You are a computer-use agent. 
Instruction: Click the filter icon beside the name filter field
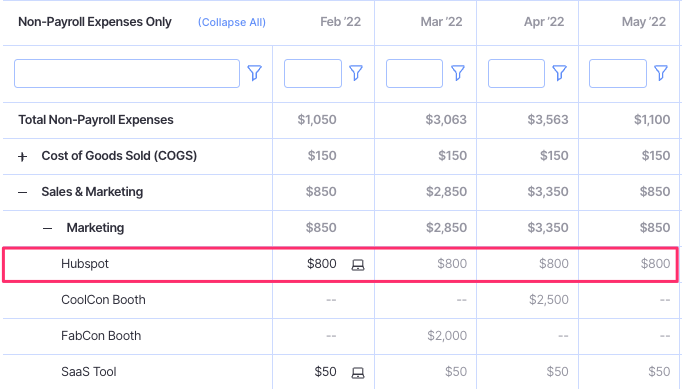pyautogui.click(x=255, y=73)
